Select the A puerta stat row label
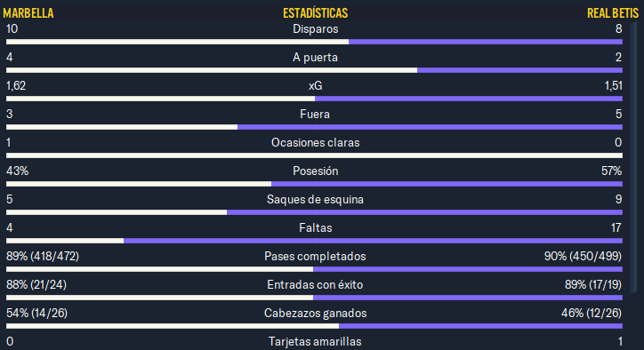The image size is (644, 350). coord(315,58)
